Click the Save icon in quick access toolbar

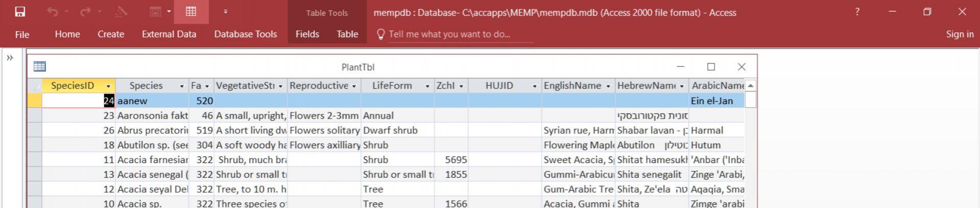(x=20, y=12)
